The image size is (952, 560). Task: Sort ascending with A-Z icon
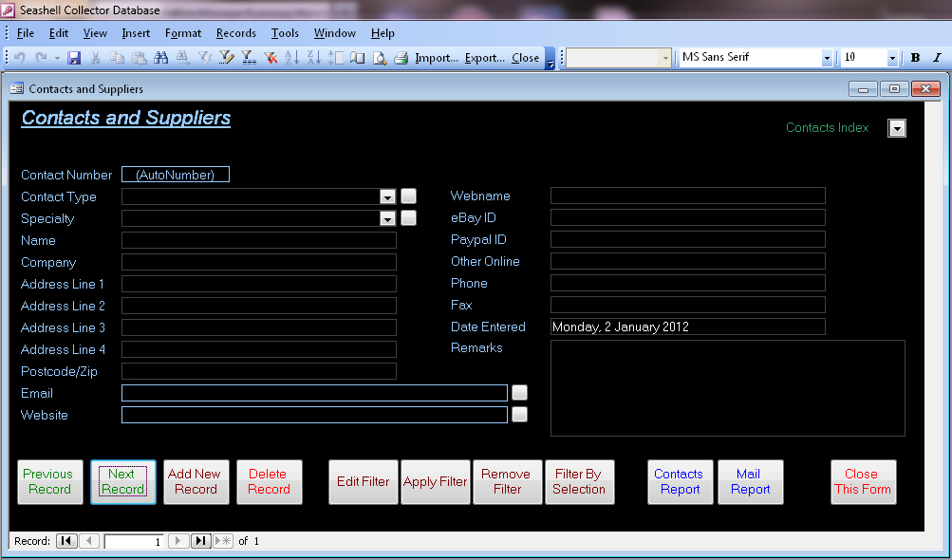point(292,58)
